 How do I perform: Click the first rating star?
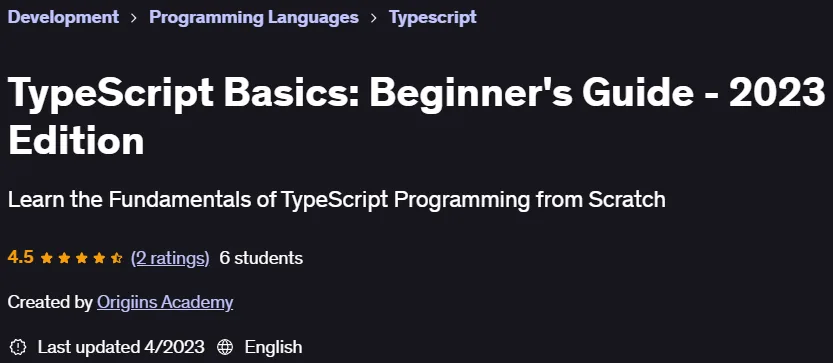coord(47,259)
